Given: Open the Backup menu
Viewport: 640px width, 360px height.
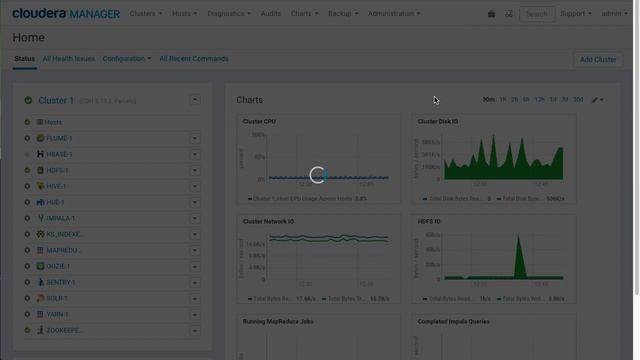Looking at the screenshot, I should [x=343, y=13].
